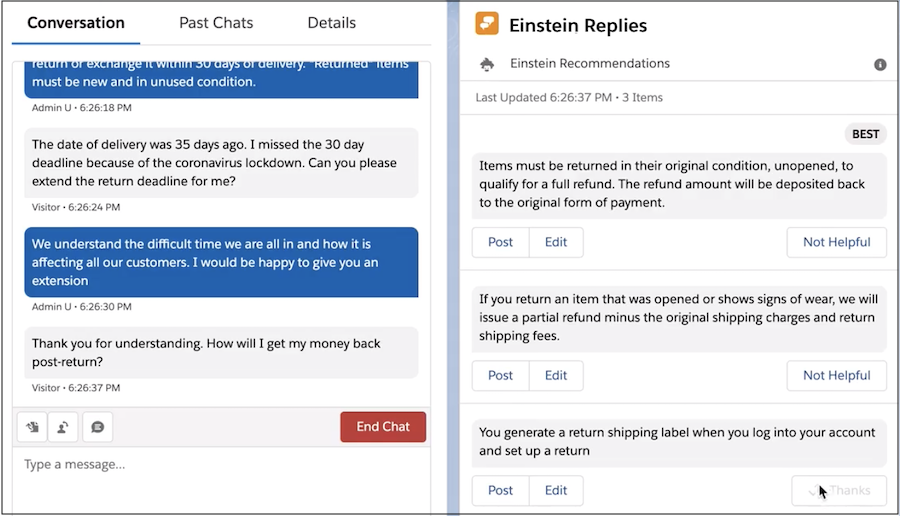Open the Conversation tab
Image resolution: width=900 pixels, height=516 pixels.
[76, 23]
